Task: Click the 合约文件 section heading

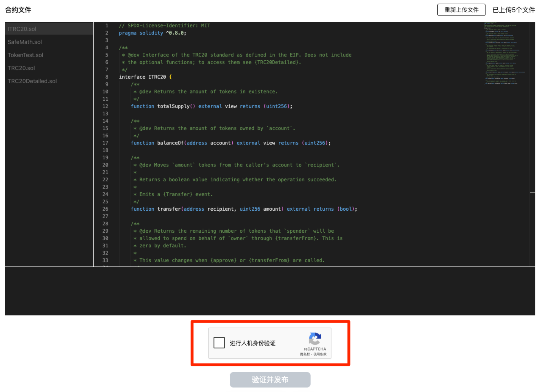Action: tap(18, 10)
